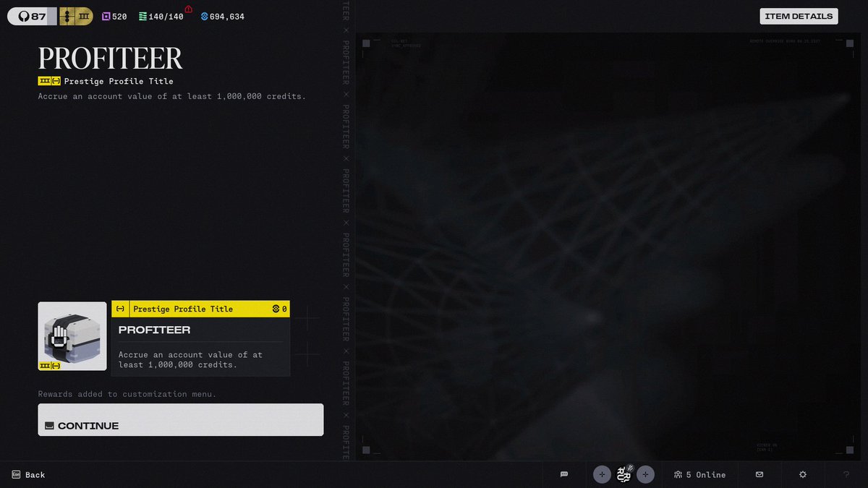Image resolution: width=868 pixels, height=488 pixels.
Task: Open the gold prestige rank III emblem
Action: [76, 16]
